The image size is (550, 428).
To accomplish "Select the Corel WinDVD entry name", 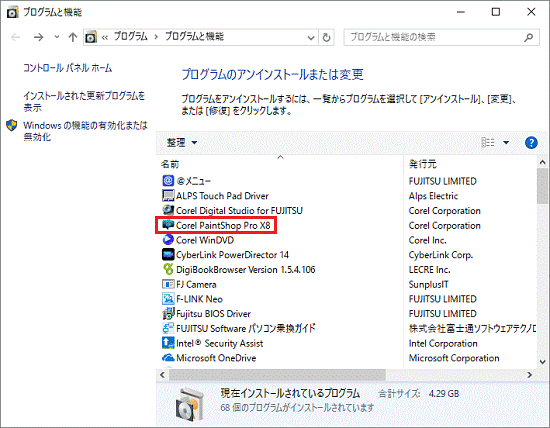I will [205, 240].
